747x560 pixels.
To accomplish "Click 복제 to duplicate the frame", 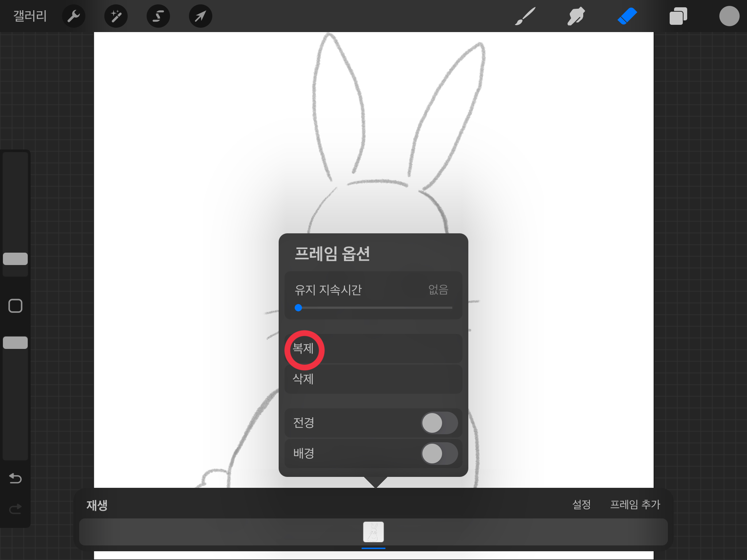I will 303,349.
